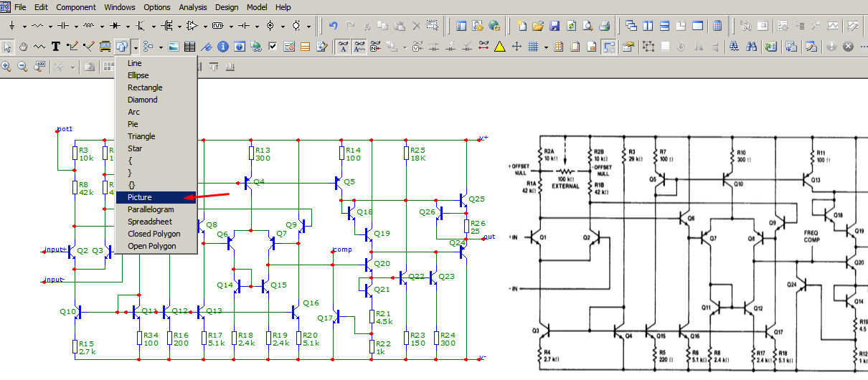Select the Wire mode zigzag tool
The image size is (868, 380).
pos(39,47)
